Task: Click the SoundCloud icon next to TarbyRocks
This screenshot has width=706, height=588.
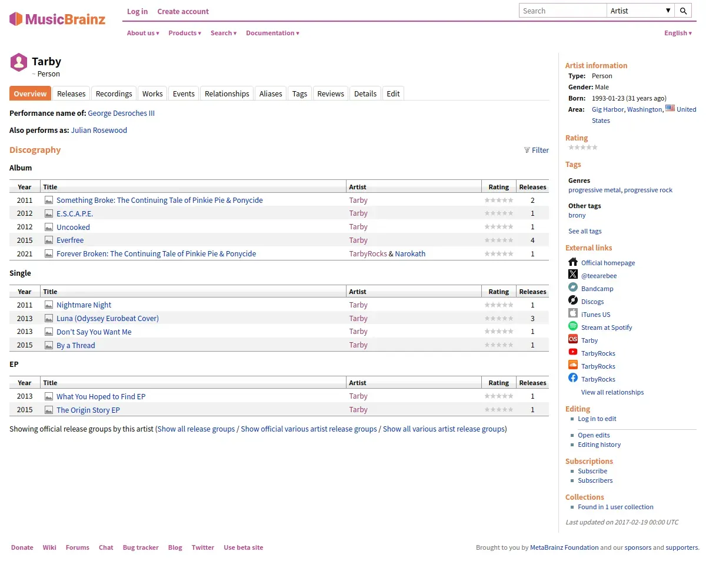Action: pyautogui.click(x=573, y=365)
